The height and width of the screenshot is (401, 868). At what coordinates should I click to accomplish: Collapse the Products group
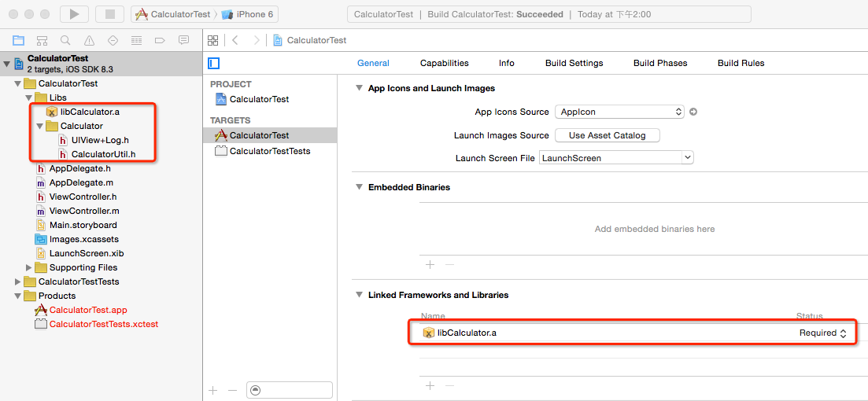pyautogui.click(x=18, y=296)
